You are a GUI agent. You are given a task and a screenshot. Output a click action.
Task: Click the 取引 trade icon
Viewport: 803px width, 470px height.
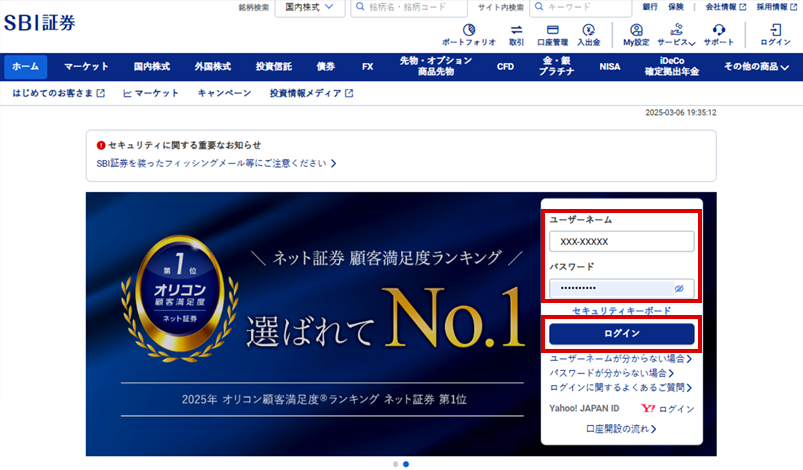[x=516, y=35]
